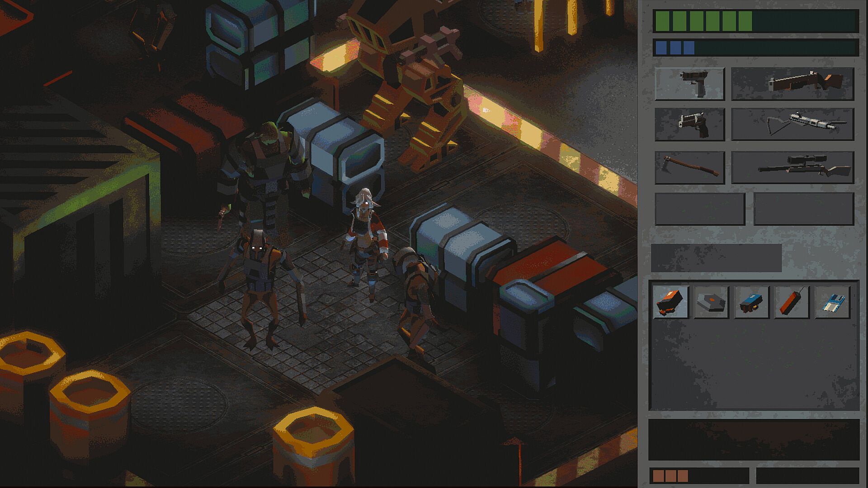Screen dimensions: 868x488
Task: Select the scoped sniper rifle slot
Action: pos(793,168)
